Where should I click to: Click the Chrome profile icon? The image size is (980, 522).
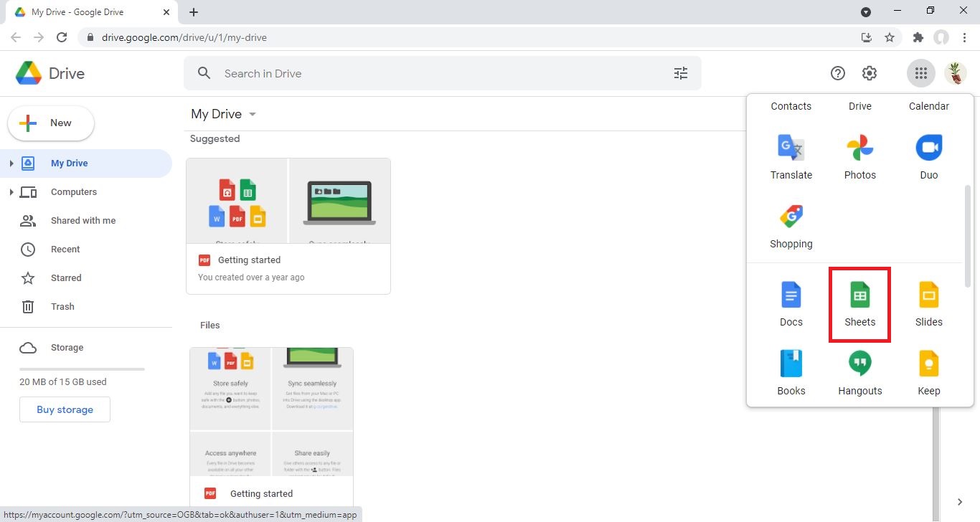[941, 37]
